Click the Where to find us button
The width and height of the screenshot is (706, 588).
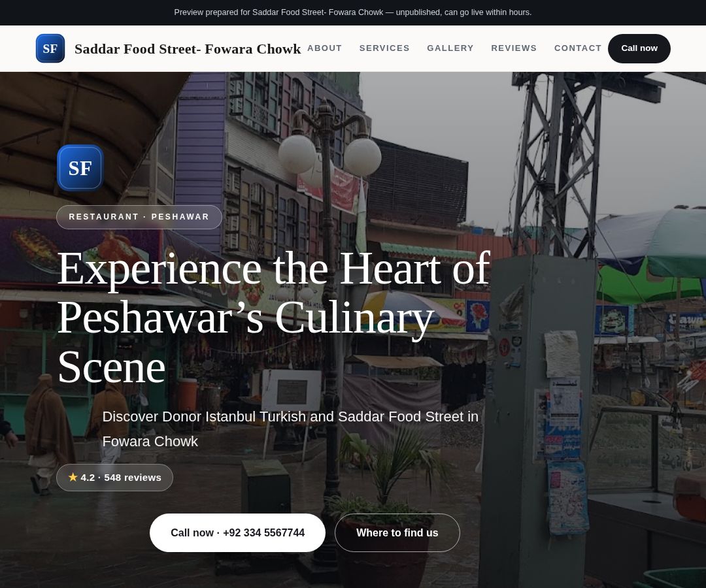(397, 532)
